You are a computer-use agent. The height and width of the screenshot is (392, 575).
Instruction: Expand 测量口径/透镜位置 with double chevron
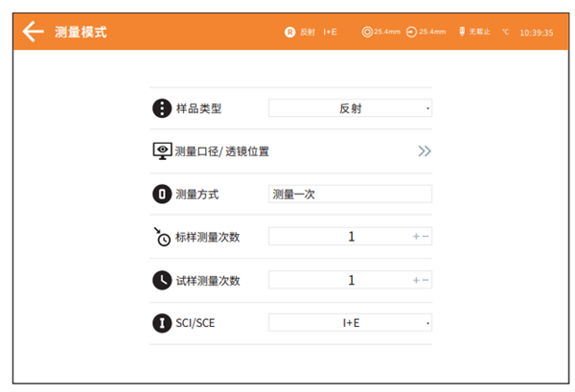[425, 151]
